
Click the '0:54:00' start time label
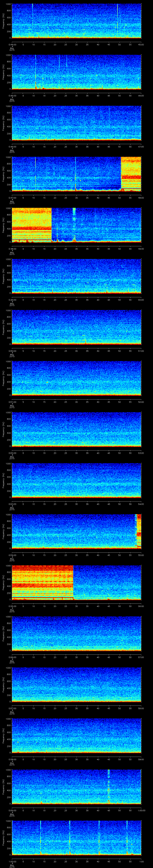click(x=12, y=555)
